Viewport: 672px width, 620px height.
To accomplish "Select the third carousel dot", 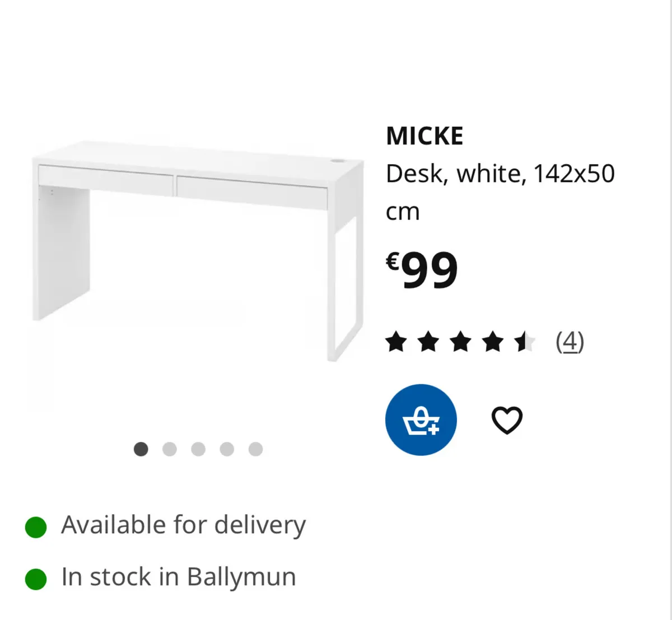I will point(198,449).
